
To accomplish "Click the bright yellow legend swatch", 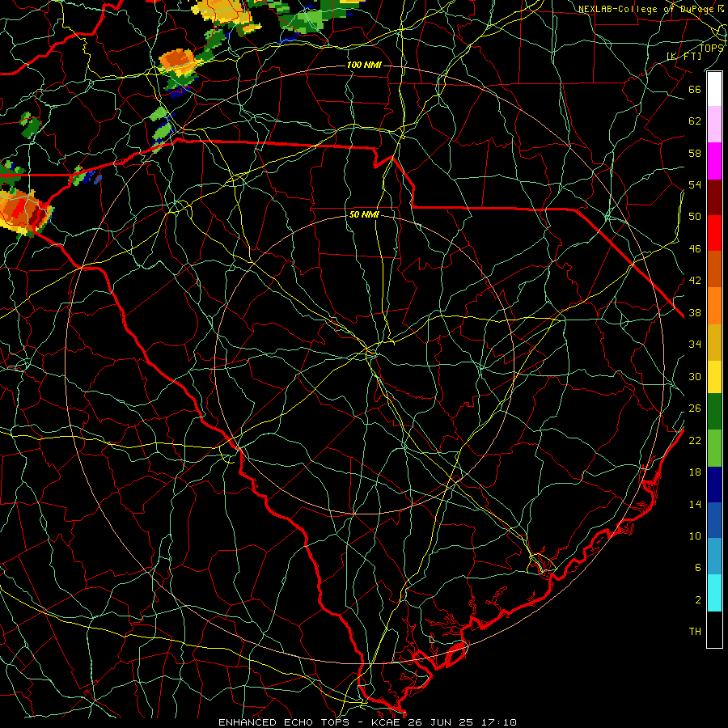I will 714,376.
